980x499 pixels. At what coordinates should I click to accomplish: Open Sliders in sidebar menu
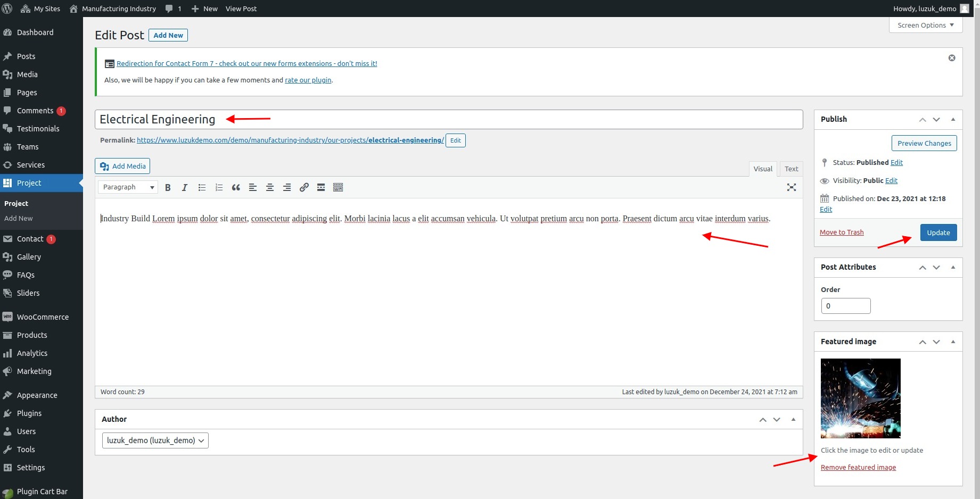point(42,293)
